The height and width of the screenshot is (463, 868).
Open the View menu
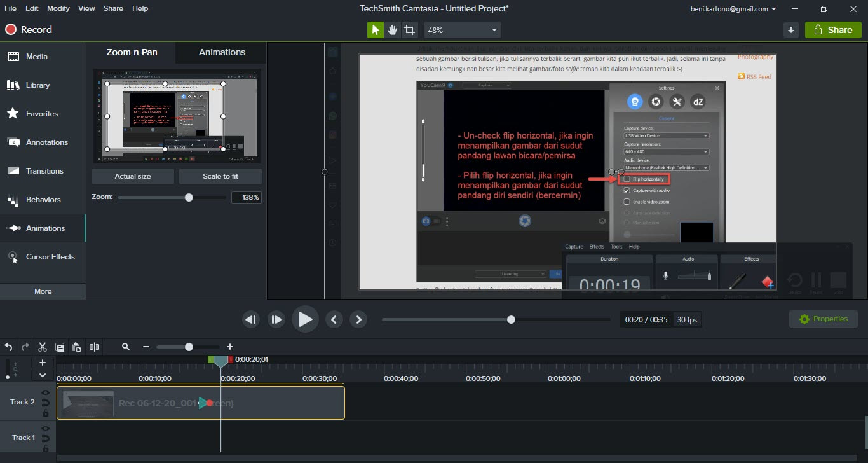(86, 8)
